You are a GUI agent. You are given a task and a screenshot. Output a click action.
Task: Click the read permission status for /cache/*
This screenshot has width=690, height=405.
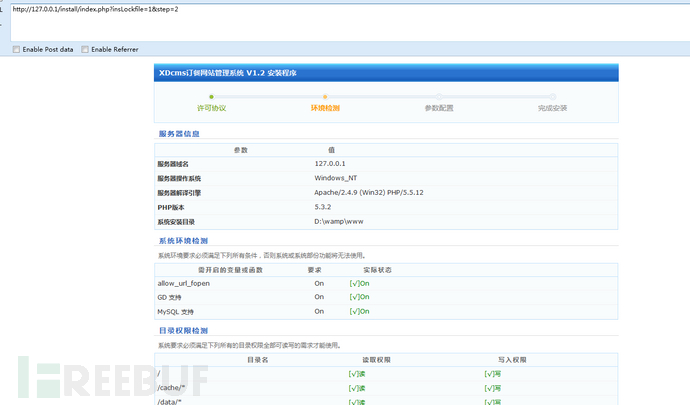point(357,388)
